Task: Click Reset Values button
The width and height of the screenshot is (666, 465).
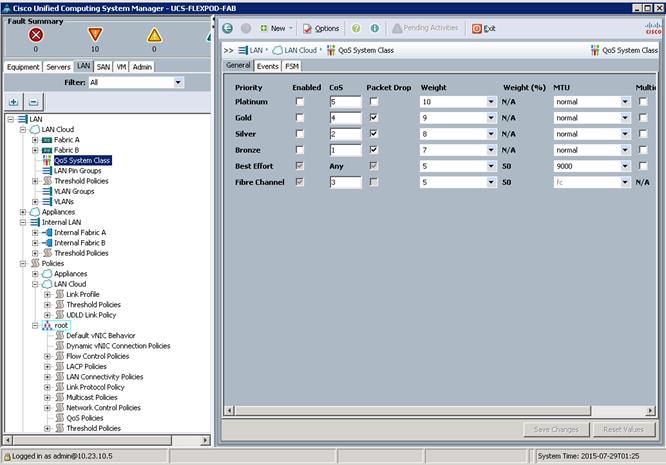Action: point(624,429)
